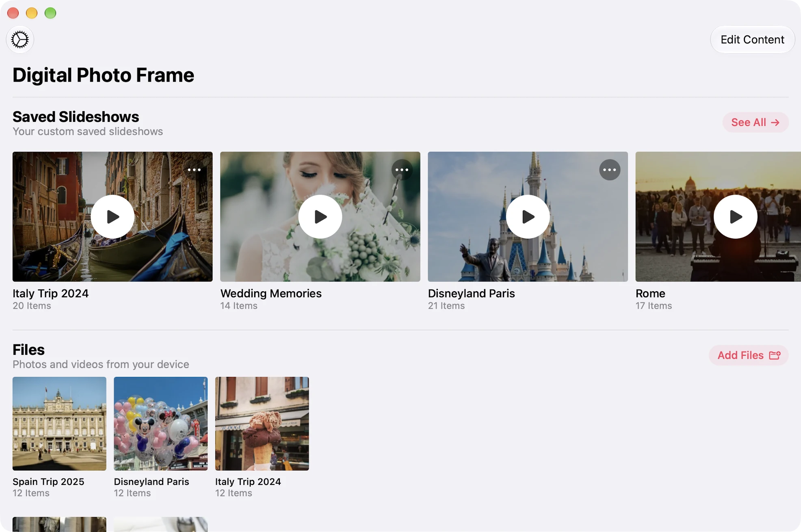Viewport: 801px width, 532px height.
Task: Click the yellow minimize window button
Action: 32,13
